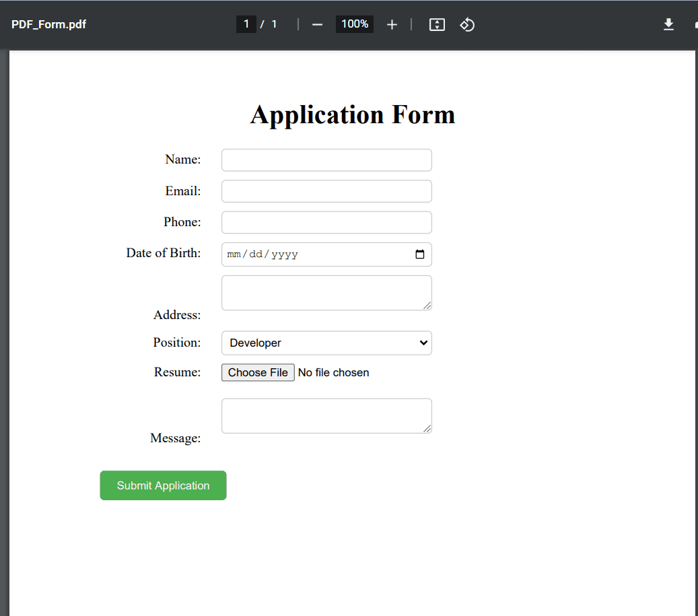Click inside the Name input field
Viewport: 698px width, 616px height.
(326, 160)
